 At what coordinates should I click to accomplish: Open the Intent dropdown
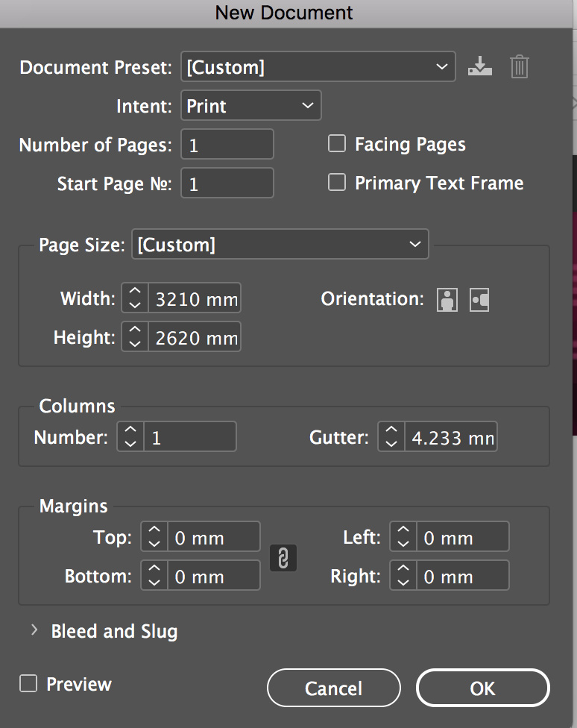pyautogui.click(x=250, y=106)
